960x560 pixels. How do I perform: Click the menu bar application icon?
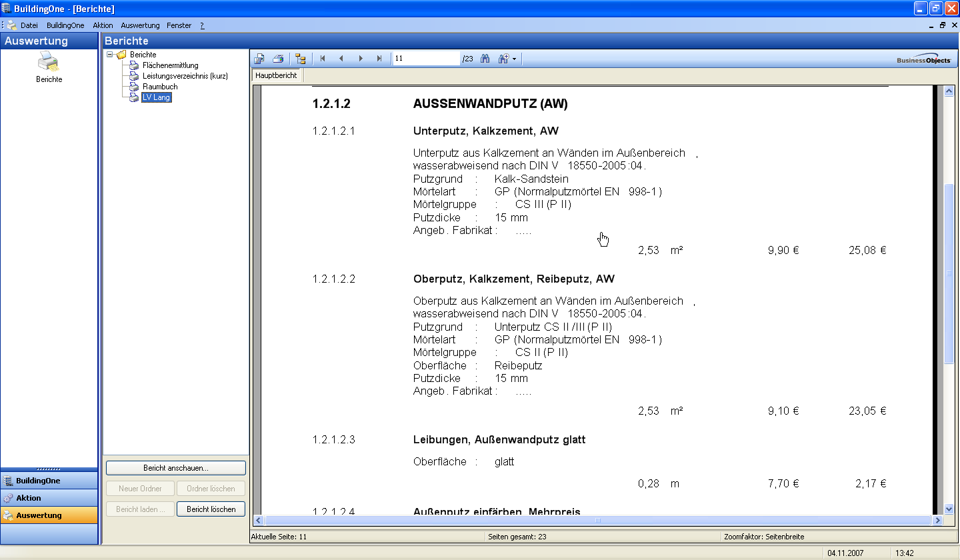coord(11,25)
